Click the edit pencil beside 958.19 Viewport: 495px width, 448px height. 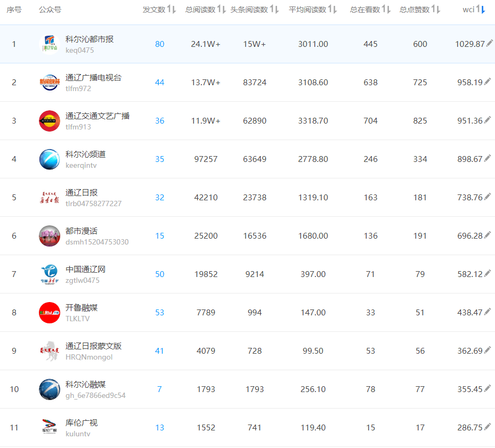pos(488,82)
